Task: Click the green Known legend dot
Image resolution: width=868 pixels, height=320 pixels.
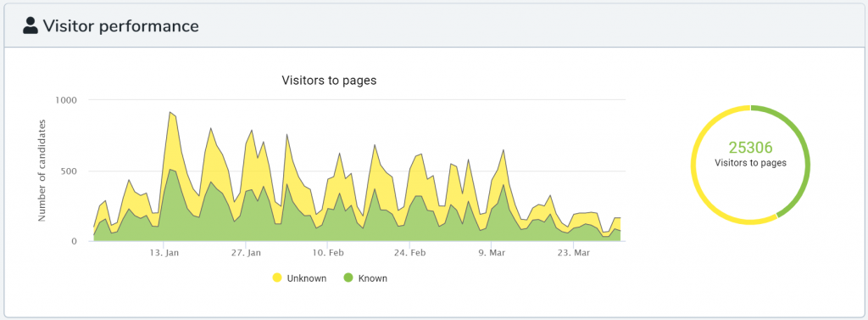Action: tap(348, 278)
